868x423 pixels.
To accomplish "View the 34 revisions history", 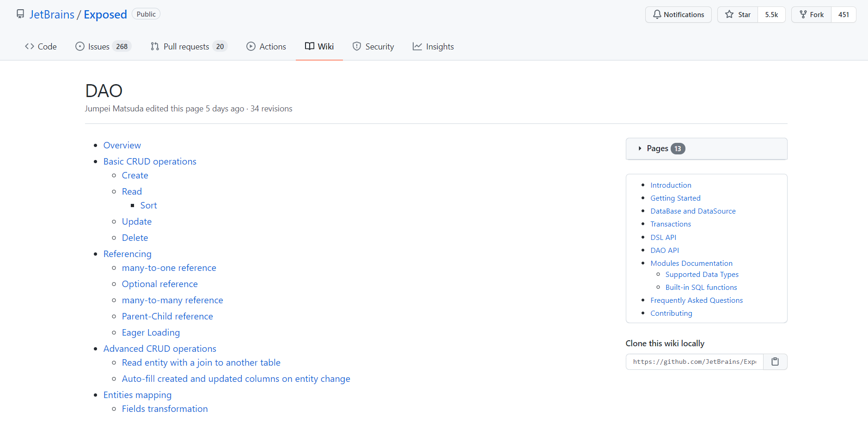I will pyautogui.click(x=271, y=109).
